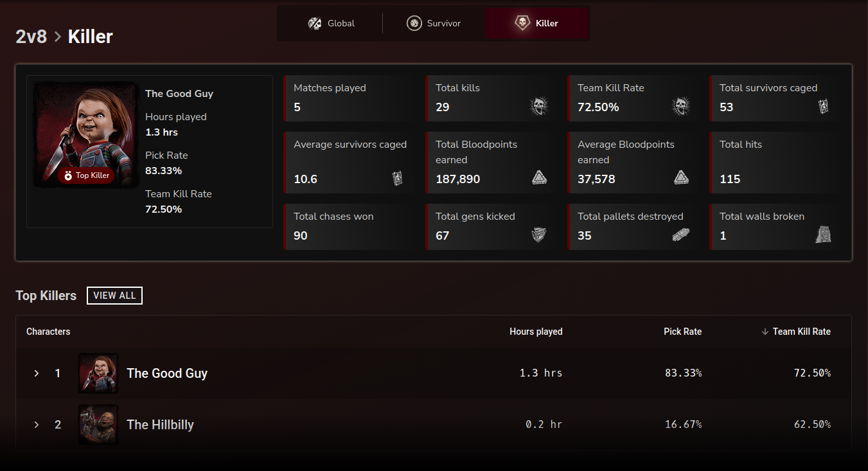Click the 37,578 average Bloodpoints value
The height and width of the screenshot is (471, 868).
pos(596,179)
